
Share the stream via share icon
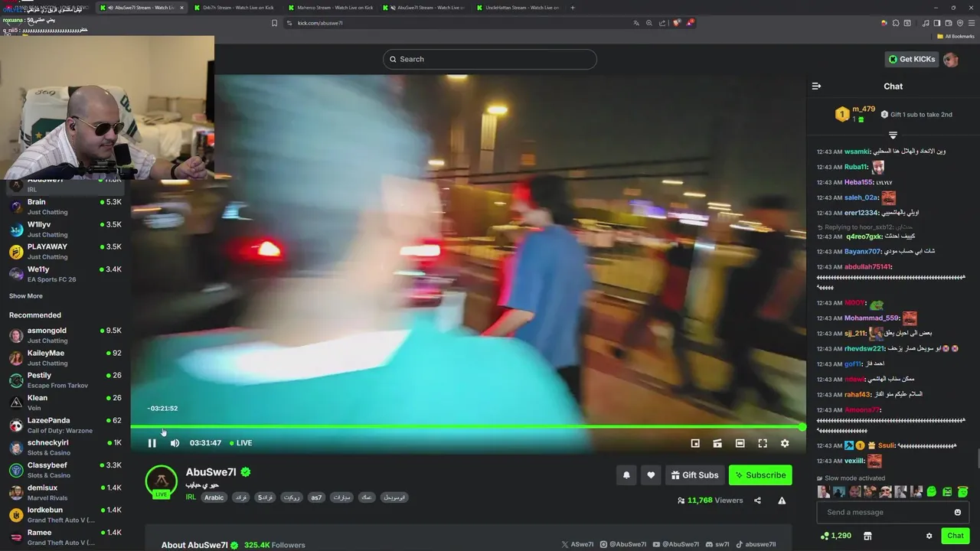tap(757, 500)
